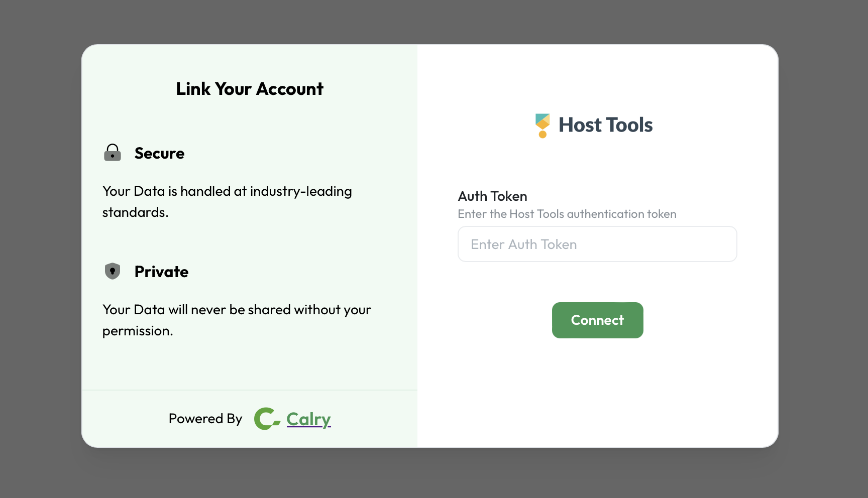This screenshot has height=498, width=868.
Task: Select the Link Your Account heading
Action: (x=250, y=89)
